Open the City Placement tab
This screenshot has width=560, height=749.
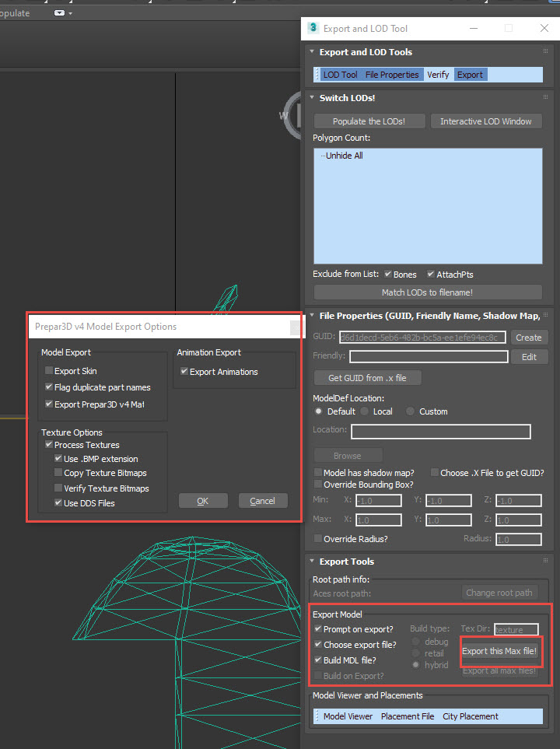471,716
